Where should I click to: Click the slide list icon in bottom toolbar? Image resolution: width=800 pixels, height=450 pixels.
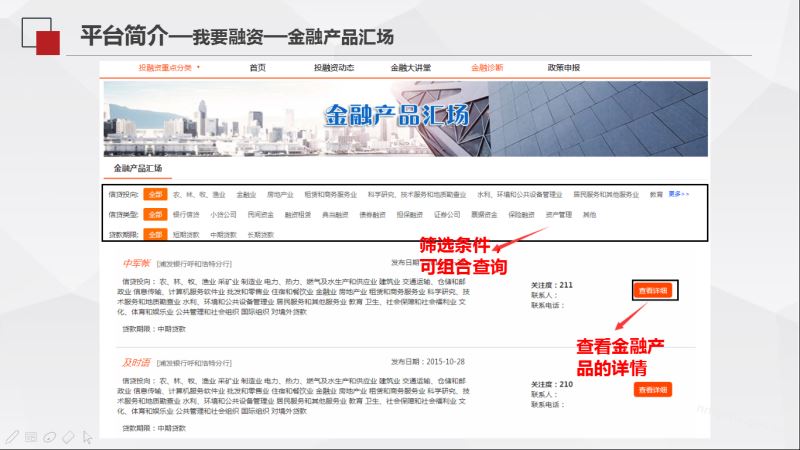(31, 437)
